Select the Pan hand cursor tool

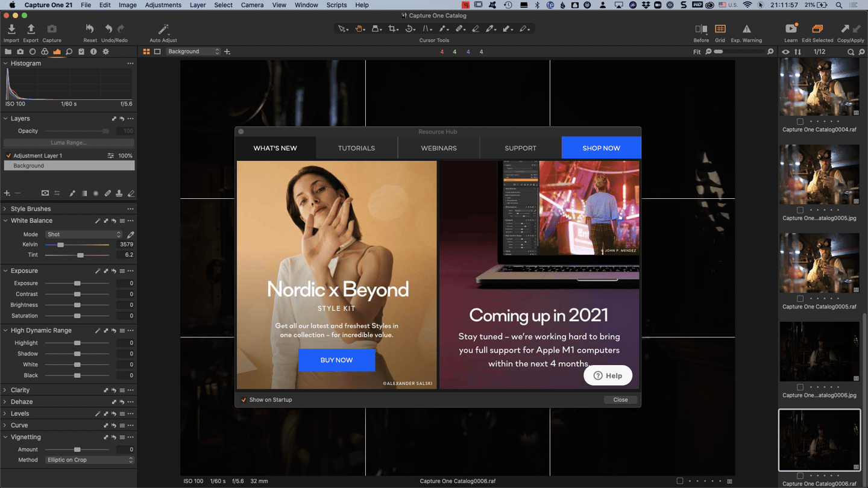pyautogui.click(x=360, y=29)
